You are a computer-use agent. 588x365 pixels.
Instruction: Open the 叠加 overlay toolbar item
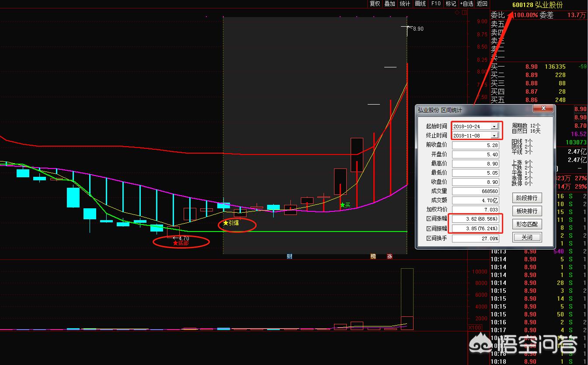point(390,4)
